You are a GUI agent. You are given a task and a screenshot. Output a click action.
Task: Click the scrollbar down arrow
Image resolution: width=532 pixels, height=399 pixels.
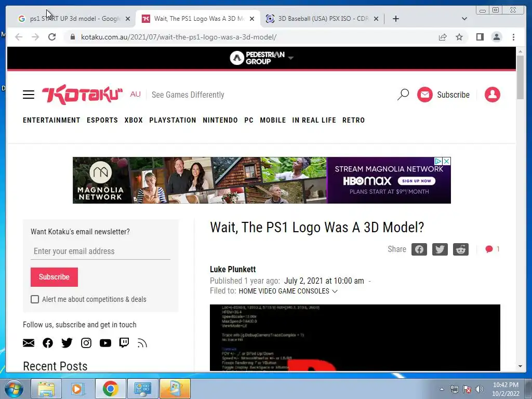pyautogui.click(x=520, y=366)
